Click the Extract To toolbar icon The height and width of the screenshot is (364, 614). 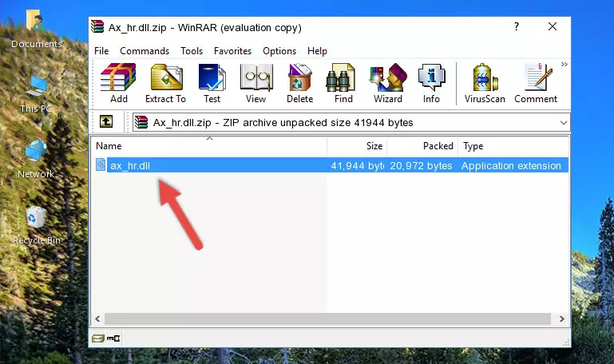[x=165, y=83]
